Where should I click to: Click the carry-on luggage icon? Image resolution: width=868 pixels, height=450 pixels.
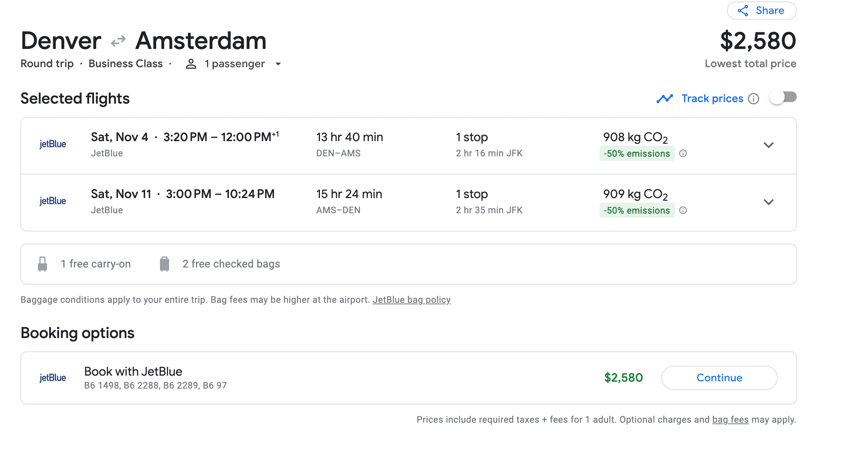[42, 264]
